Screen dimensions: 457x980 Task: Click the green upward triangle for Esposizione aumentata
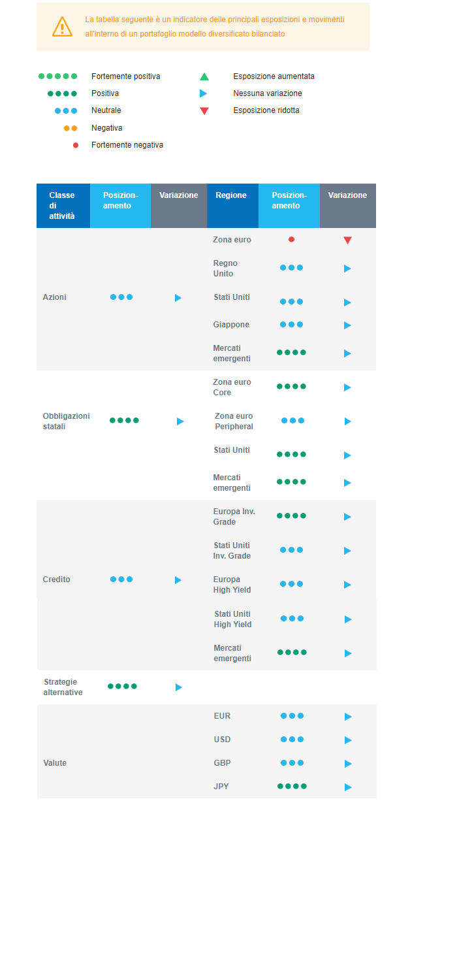pyautogui.click(x=204, y=76)
